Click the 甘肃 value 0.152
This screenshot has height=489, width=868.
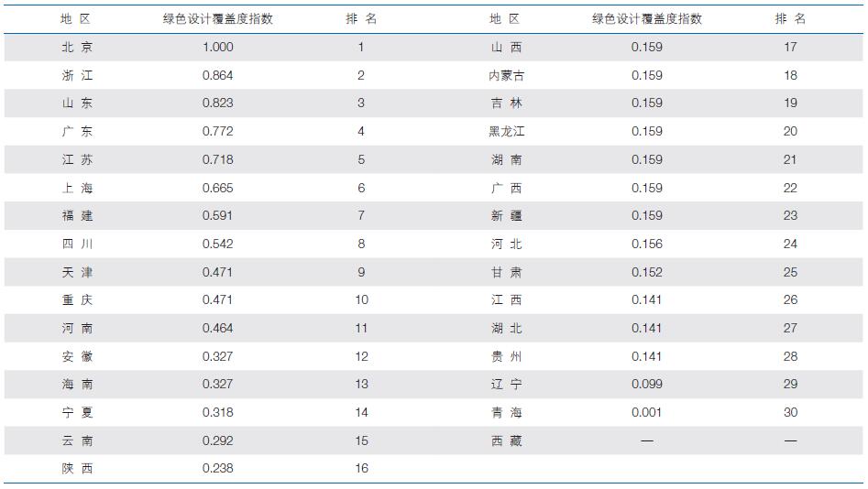coord(646,272)
